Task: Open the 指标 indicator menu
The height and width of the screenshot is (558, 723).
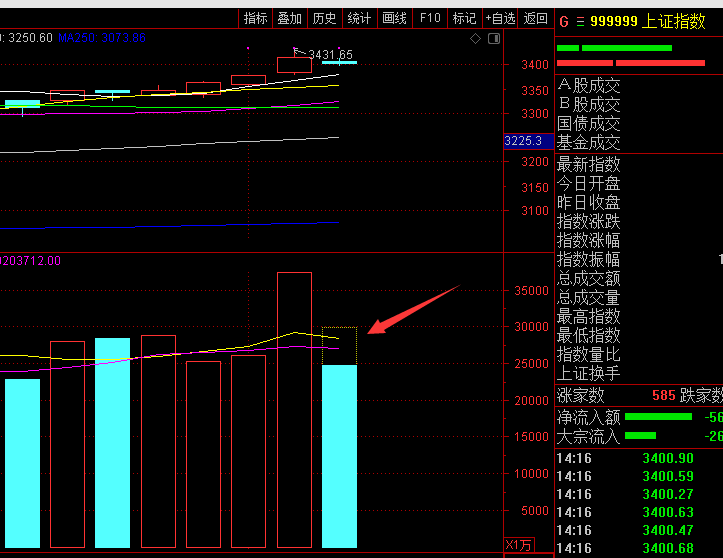Action: tap(255, 18)
